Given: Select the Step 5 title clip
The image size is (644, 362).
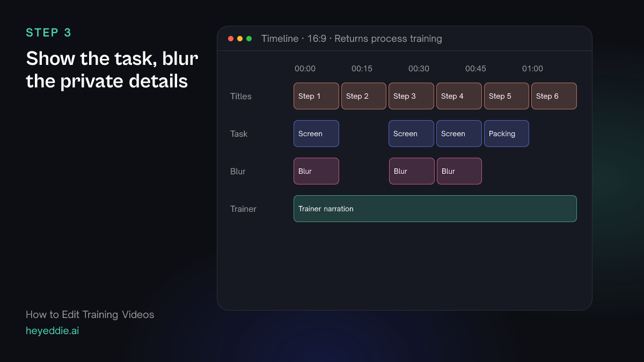Looking at the screenshot, I should click(507, 96).
